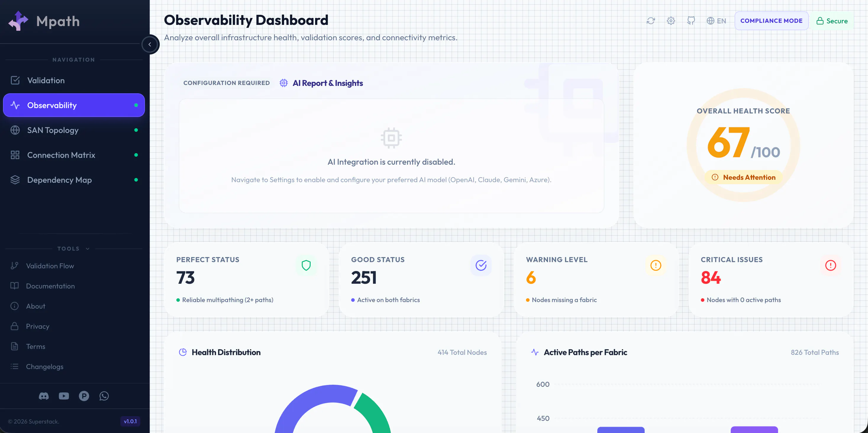Navigate to Dependency Map
The image size is (868, 433).
[x=74, y=180]
